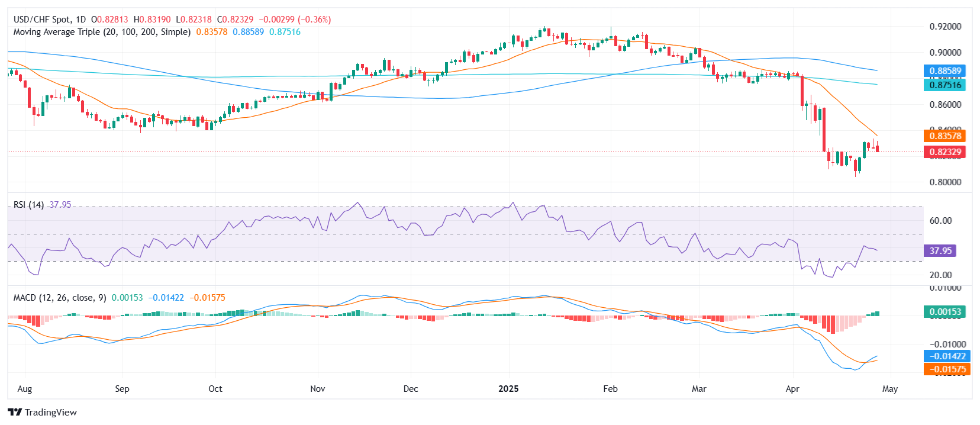980x425 pixels.
Task: Click the red 0.82329 current price tag
Action: coord(944,152)
